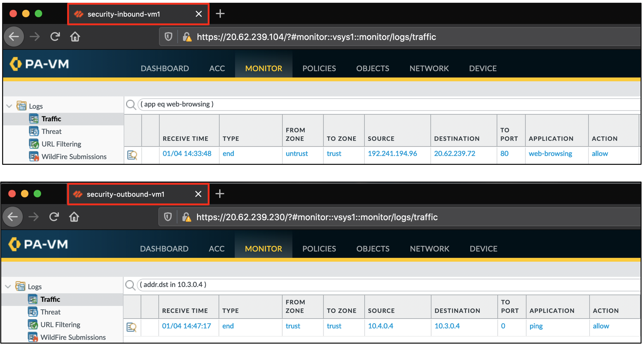Click certificate warning lock icon in top address bar

[187, 37]
